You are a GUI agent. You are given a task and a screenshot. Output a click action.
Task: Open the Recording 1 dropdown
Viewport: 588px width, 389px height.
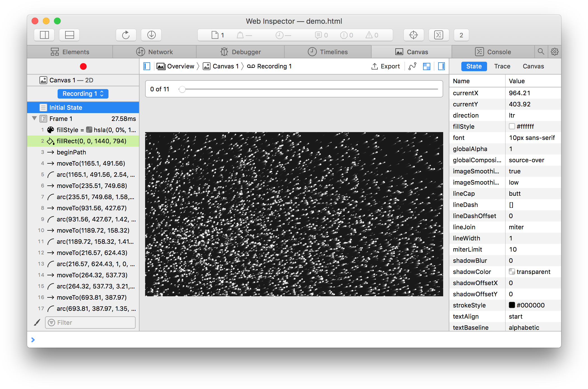pos(83,94)
